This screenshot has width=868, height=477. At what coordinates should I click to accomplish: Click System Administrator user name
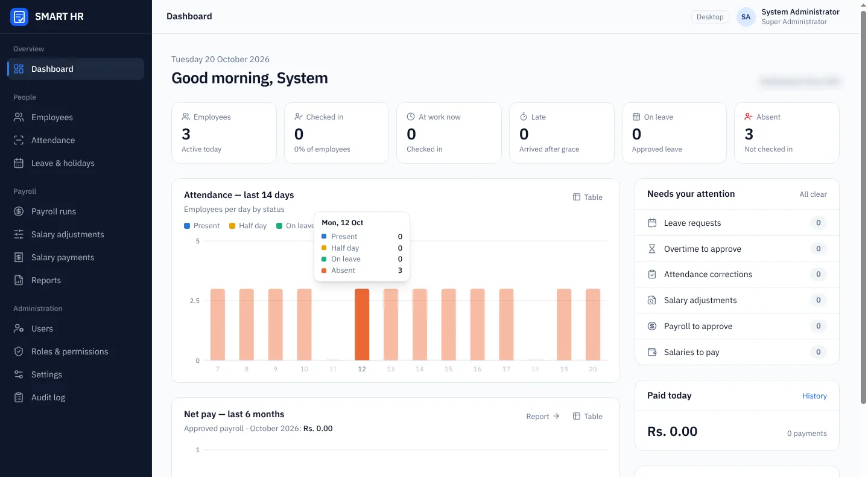click(800, 12)
